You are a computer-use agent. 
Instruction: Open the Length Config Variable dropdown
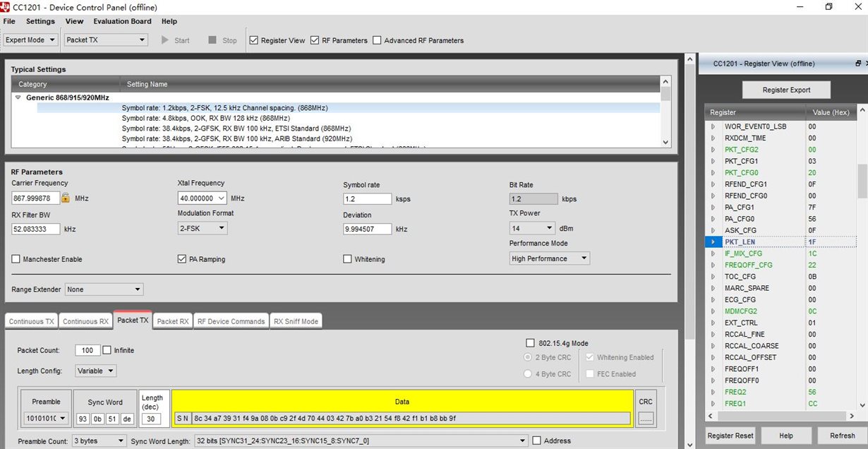coord(97,371)
